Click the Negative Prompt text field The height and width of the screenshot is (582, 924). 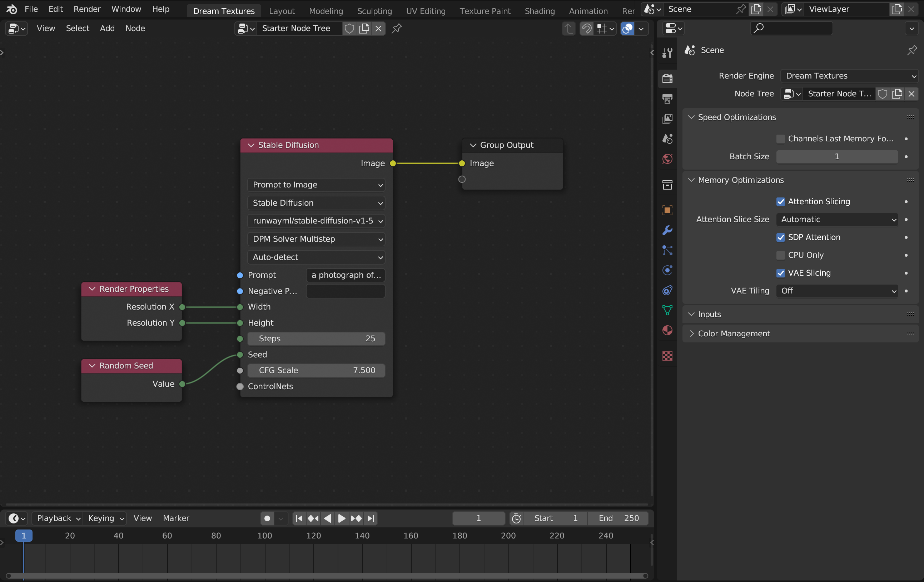point(346,291)
